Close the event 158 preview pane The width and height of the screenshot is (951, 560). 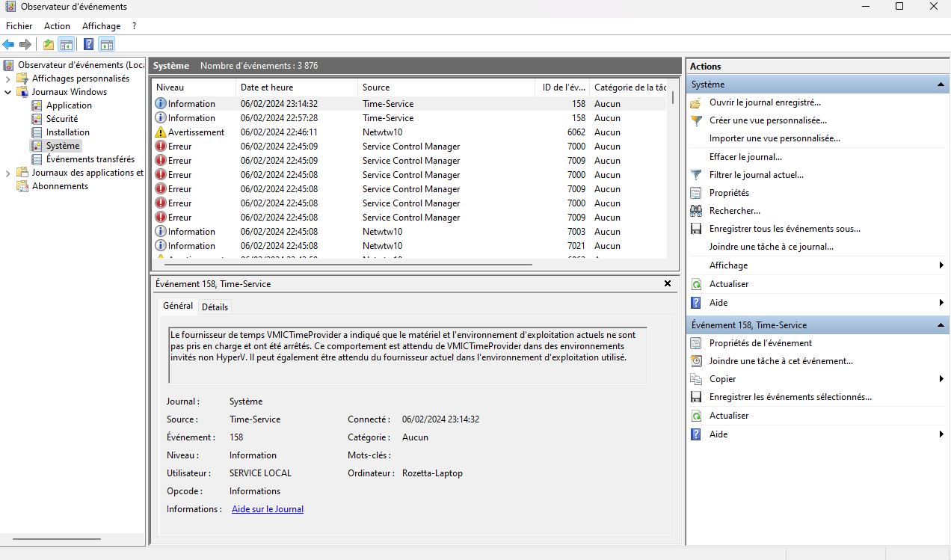click(668, 284)
